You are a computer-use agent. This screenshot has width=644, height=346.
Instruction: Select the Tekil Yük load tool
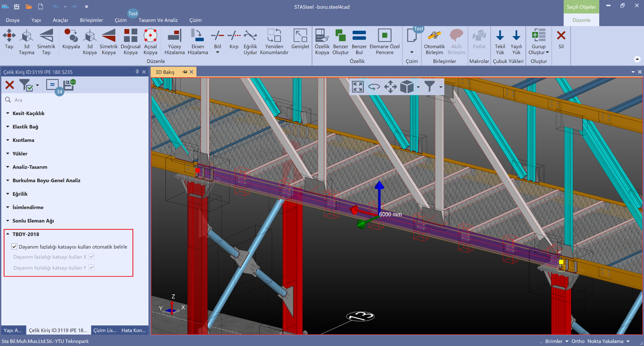pos(500,36)
